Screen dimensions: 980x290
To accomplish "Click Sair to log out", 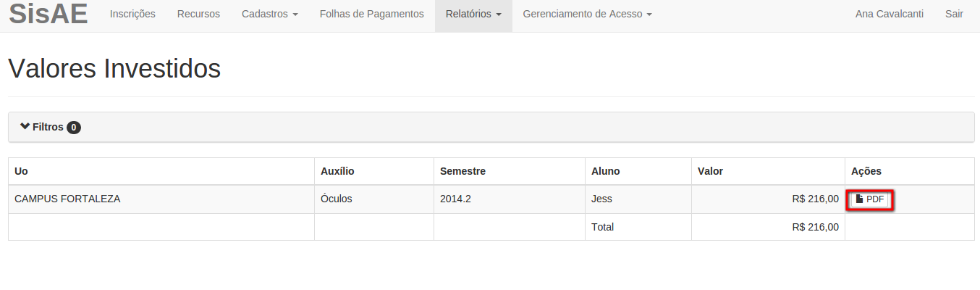I will tap(954, 14).
